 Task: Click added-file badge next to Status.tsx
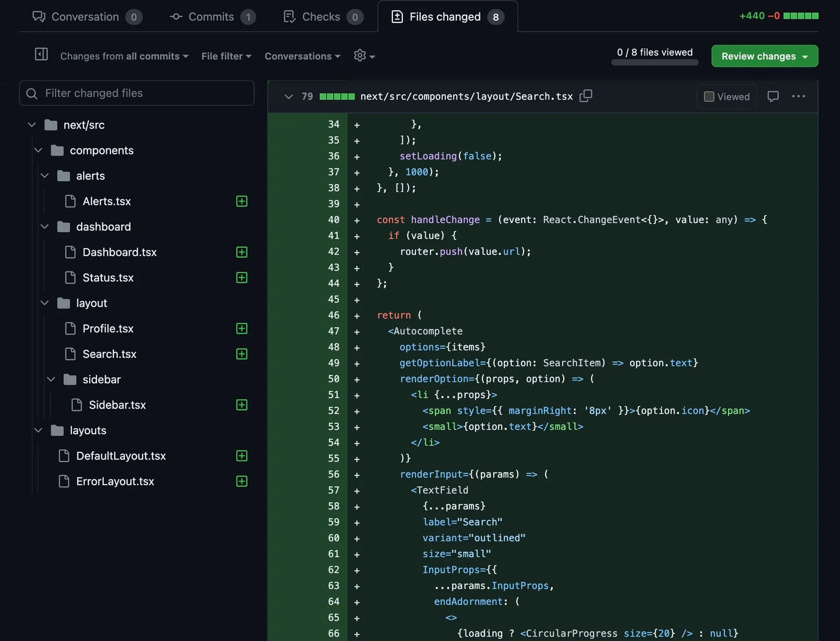pyautogui.click(x=241, y=277)
